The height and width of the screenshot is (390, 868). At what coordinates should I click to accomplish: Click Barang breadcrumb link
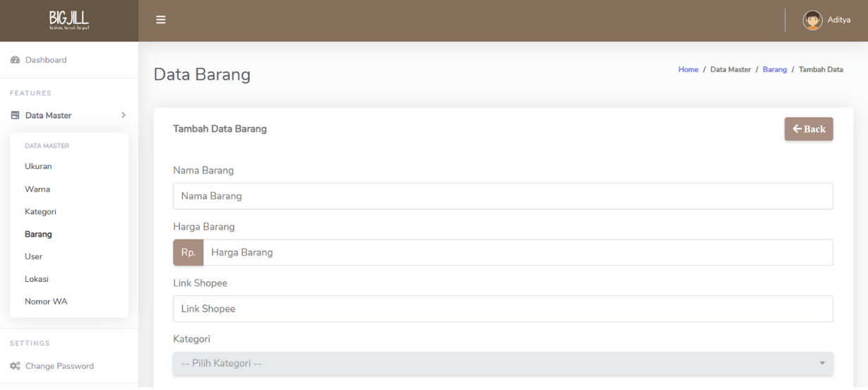774,69
